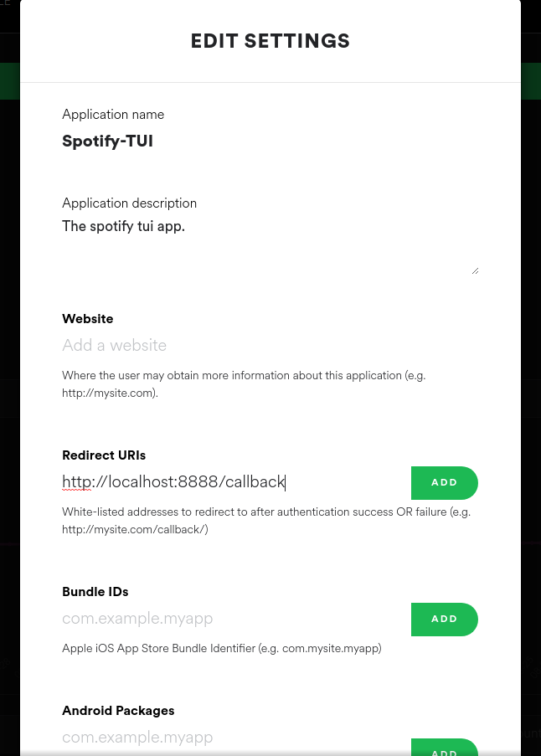Click the 'Redirect URIs' label

(104, 455)
